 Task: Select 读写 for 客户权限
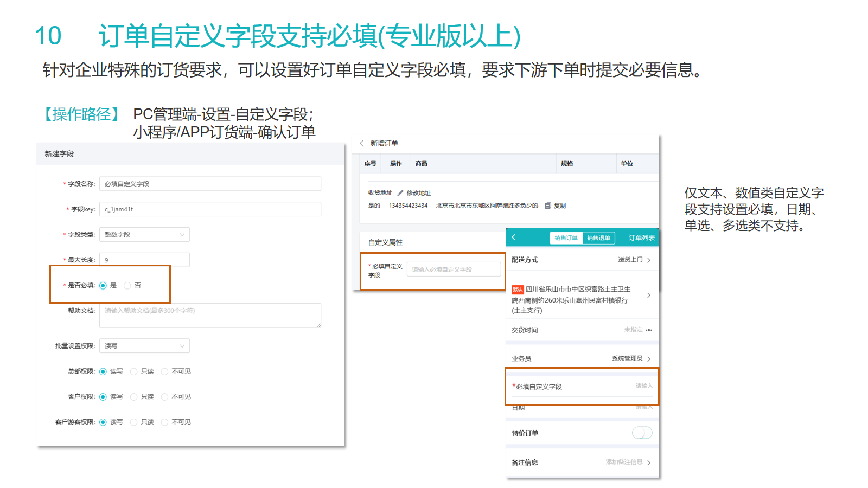tap(103, 397)
